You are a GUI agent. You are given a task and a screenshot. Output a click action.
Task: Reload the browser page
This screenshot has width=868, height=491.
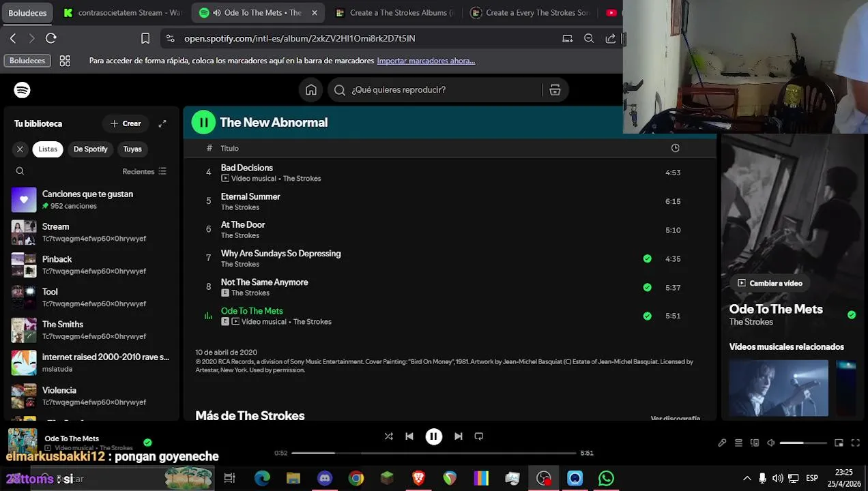click(x=51, y=38)
